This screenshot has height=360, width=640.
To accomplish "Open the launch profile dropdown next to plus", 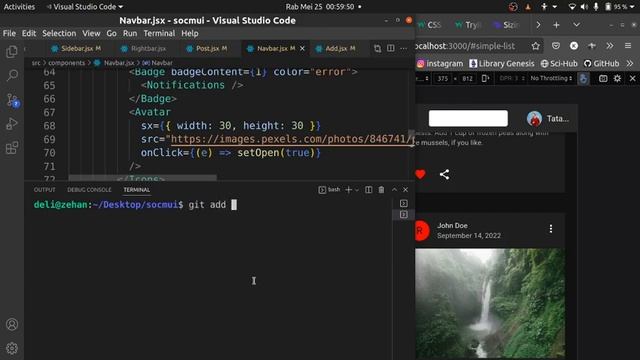I will pyautogui.click(x=357, y=190).
